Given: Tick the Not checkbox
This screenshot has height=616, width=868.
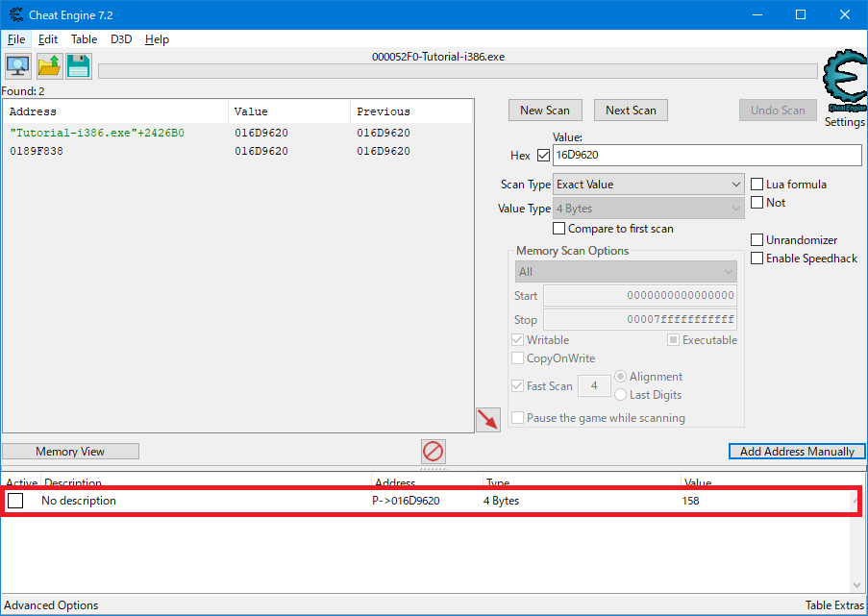Looking at the screenshot, I should pyautogui.click(x=756, y=203).
